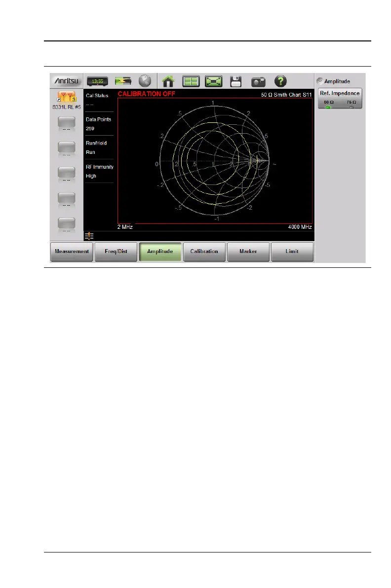Image resolution: width=391 pixels, height=588 pixels.
Task: Click the Data Points 259 setting
Action: (99, 124)
